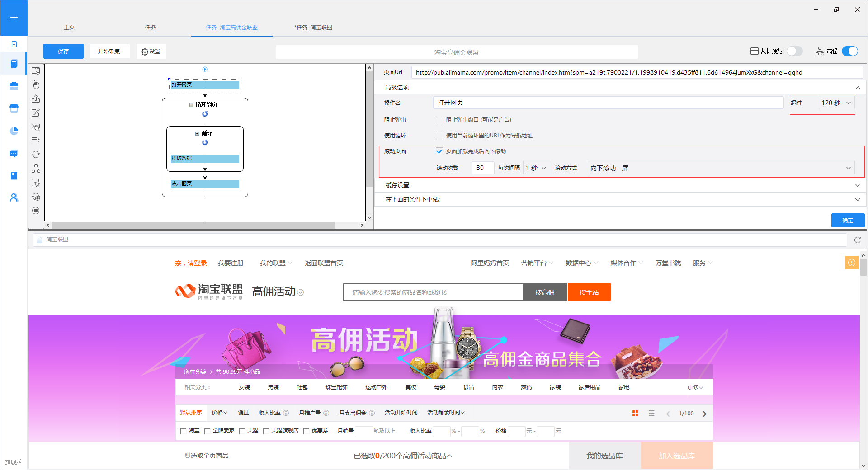Click the workflow canvas horizontal scrollbar

[193, 225]
